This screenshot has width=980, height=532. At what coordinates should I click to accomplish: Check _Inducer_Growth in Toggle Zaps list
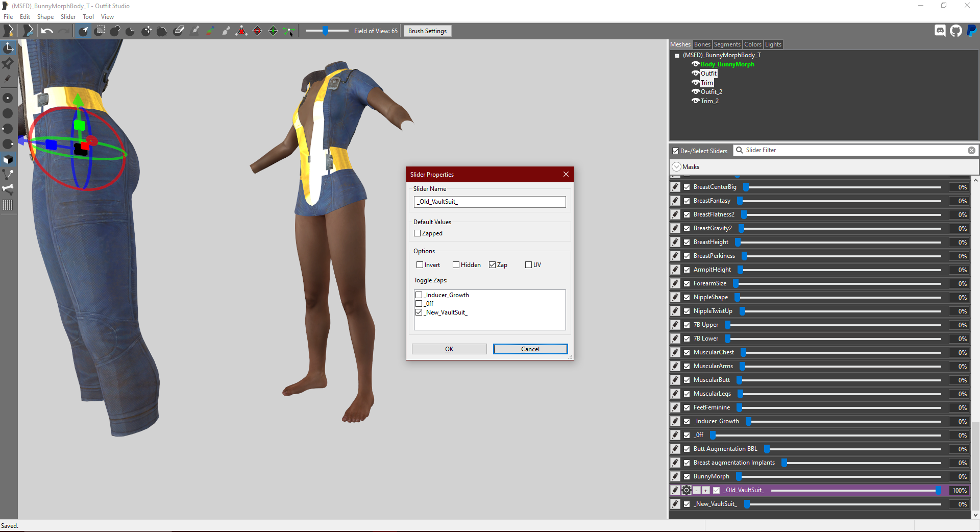click(419, 295)
